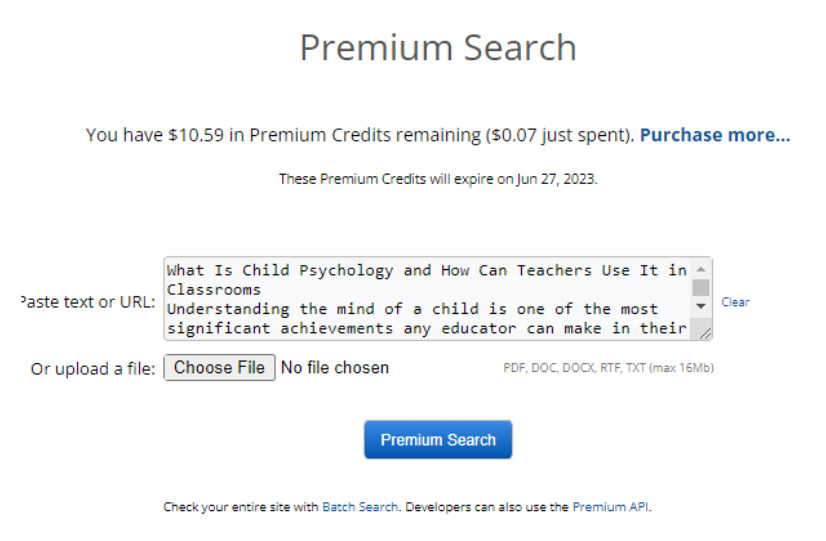The width and height of the screenshot is (826, 541).
Task: Click the credits expiry notice for Jun 27, 2023
Action: [x=438, y=179]
